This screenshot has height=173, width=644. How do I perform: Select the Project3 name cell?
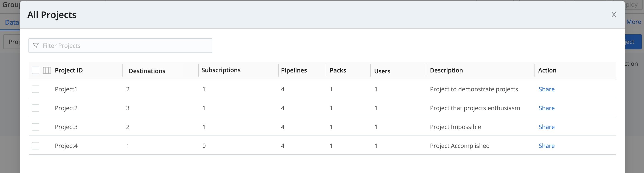click(66, 127)
